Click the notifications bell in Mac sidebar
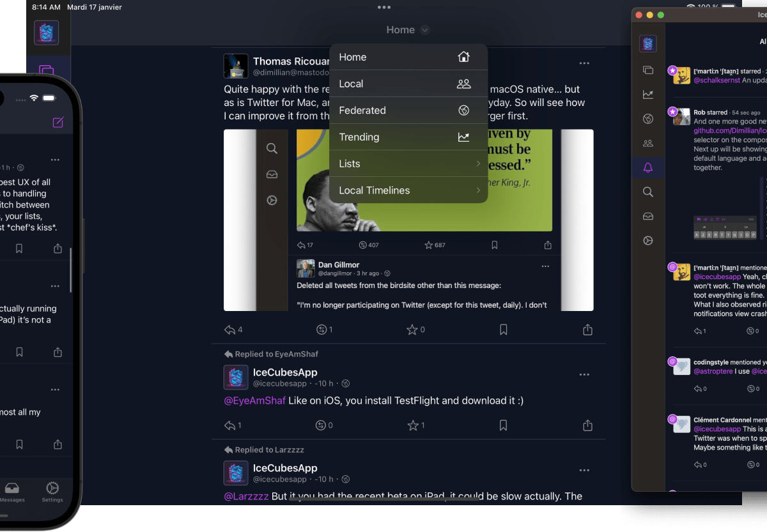767x532 pixels. [x=648, y=168]
